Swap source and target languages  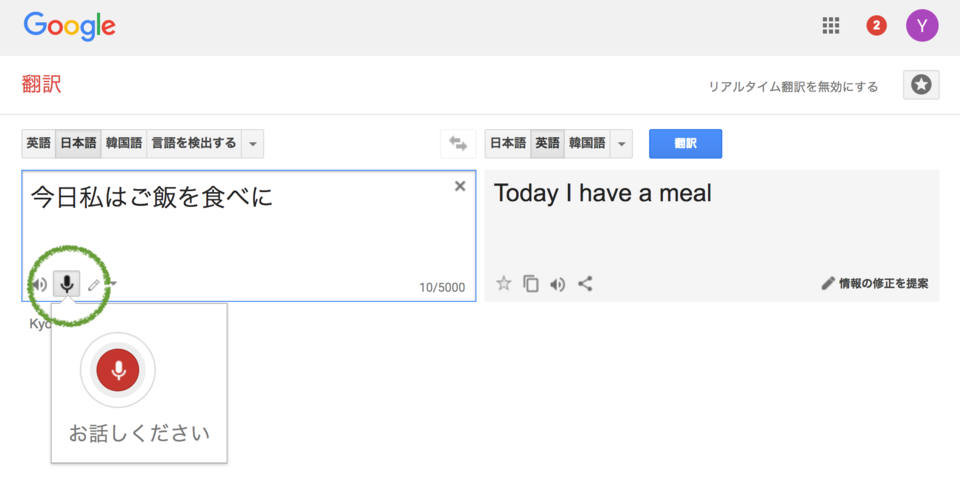coord(458,143)
